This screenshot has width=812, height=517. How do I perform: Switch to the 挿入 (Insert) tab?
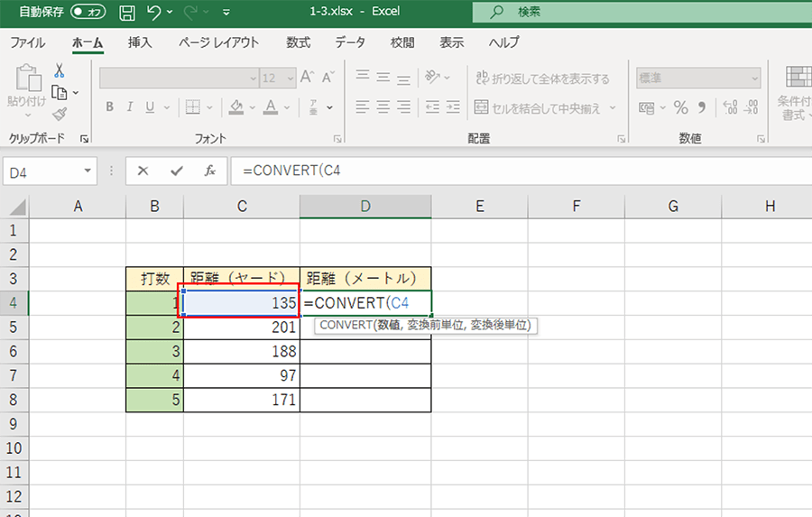[140, 42]
